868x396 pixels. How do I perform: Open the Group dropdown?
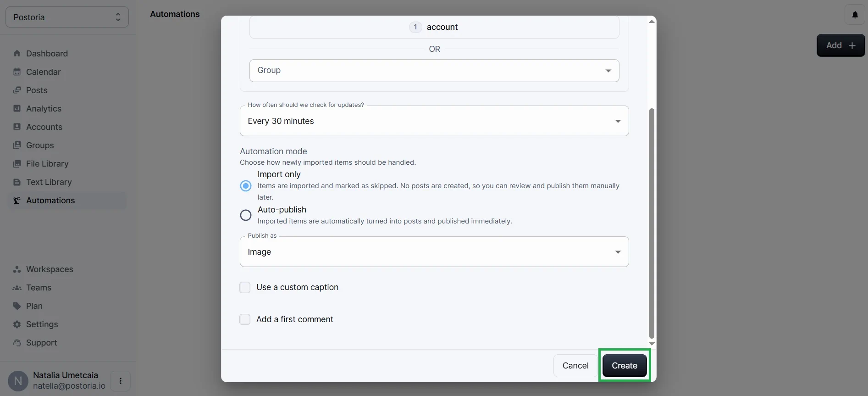pyautogui.click(x=434, y=70)
